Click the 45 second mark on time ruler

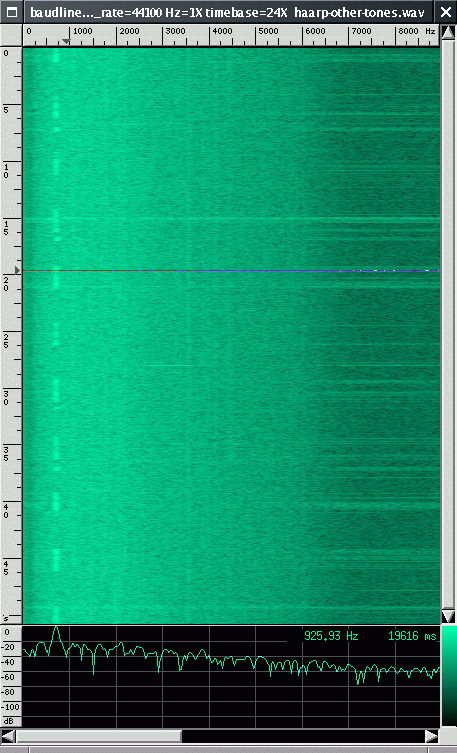6,568
